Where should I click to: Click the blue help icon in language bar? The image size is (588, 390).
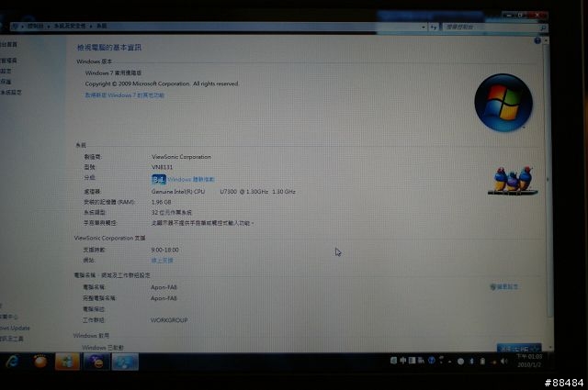click(431, 361)
